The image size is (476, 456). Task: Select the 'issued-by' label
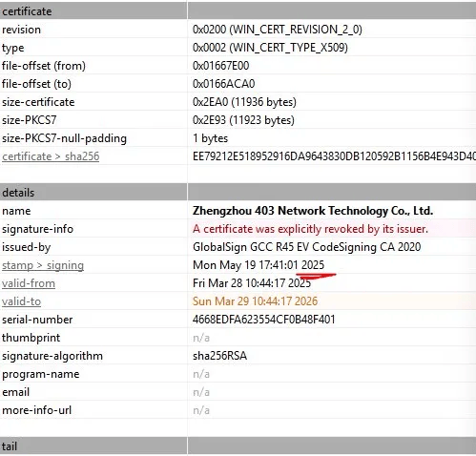[27, 247]
